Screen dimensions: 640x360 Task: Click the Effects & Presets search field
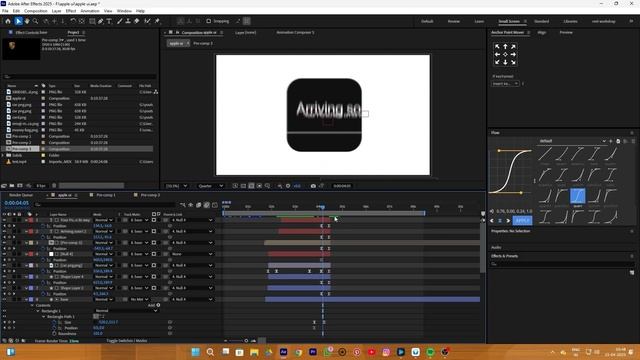(x=561, y=264)
